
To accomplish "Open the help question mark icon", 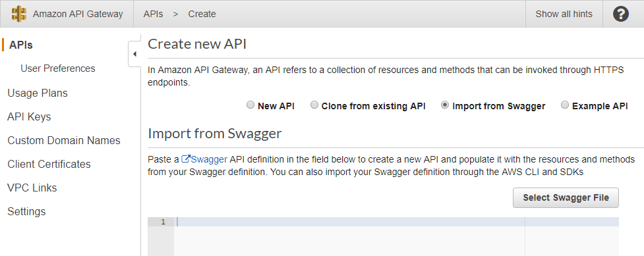I will 620,14.
